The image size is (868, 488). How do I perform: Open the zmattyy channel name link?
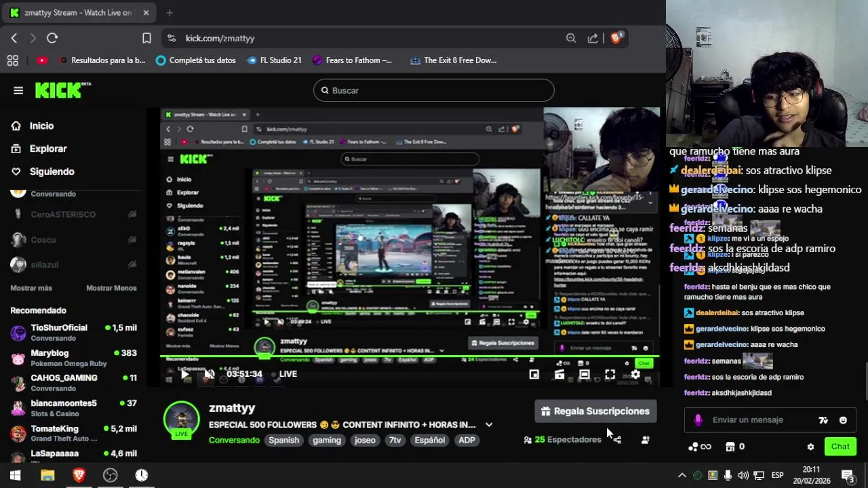232,408
